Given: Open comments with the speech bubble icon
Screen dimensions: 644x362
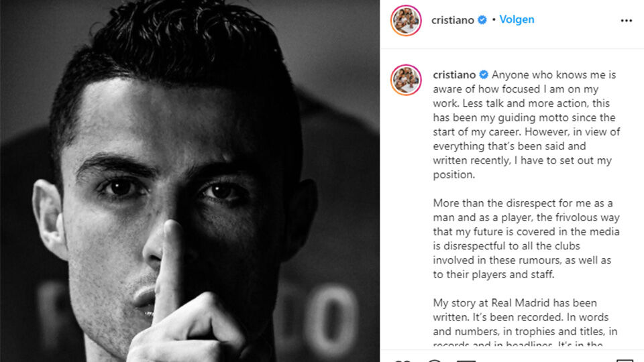Looking at the screenshot, I should coord(435,361).
